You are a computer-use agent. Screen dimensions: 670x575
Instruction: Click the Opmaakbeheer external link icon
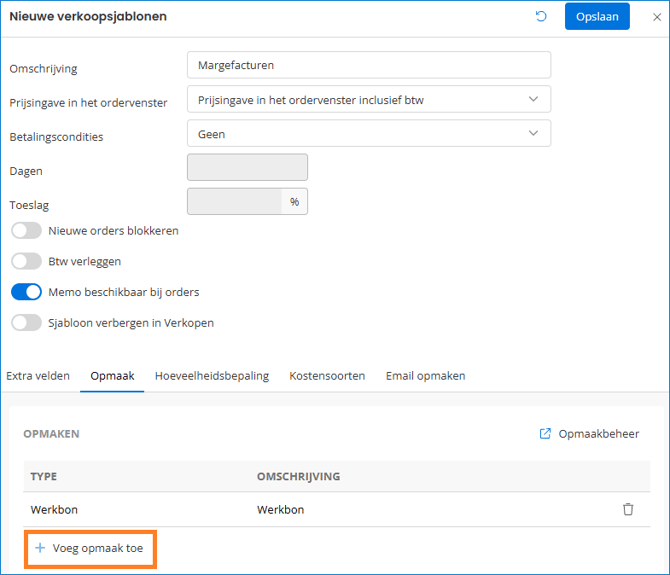[x=545, y=434]
